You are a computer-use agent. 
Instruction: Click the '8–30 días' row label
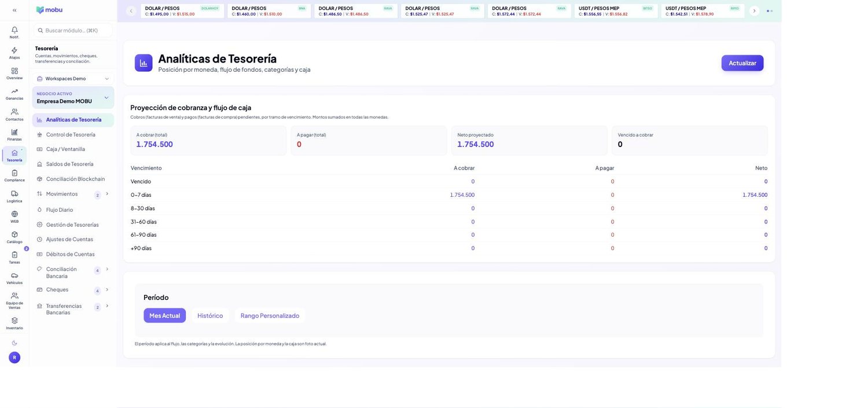pos(143,208)
